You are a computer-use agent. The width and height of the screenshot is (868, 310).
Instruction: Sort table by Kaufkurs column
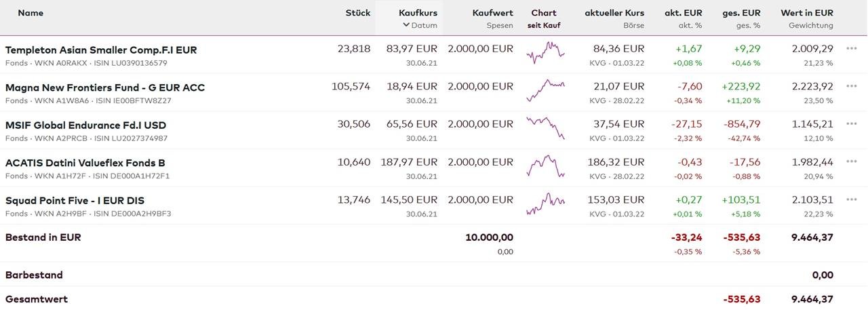[418, 13]
